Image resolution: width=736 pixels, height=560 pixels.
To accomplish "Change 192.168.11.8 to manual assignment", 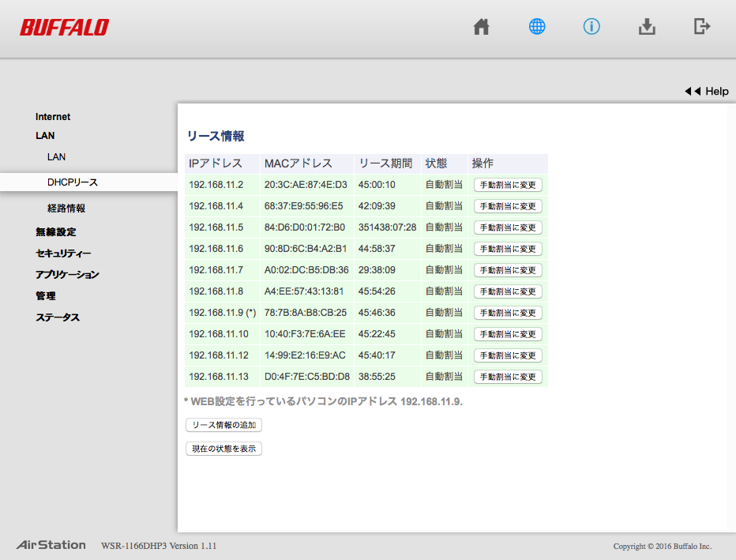I will (x=508, y=291).
